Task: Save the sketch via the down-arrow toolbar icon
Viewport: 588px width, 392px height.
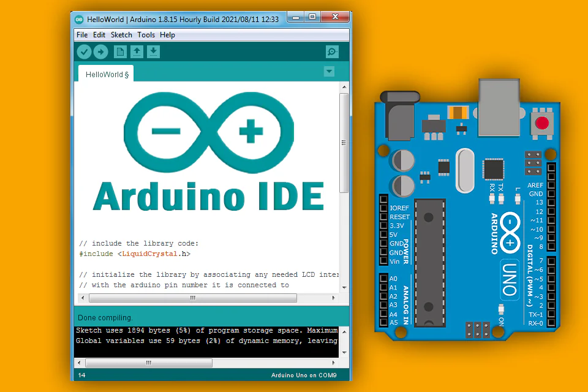Action: (153, 51)
